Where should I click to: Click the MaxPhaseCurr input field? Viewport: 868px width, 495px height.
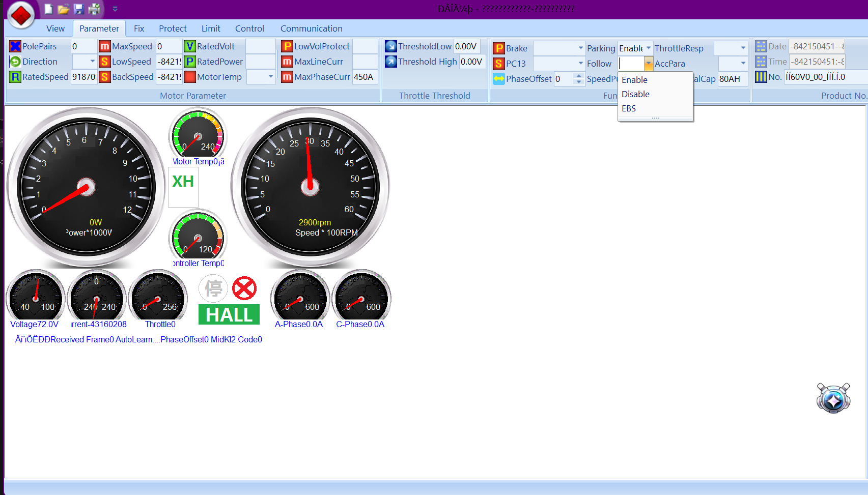[365, 77]
